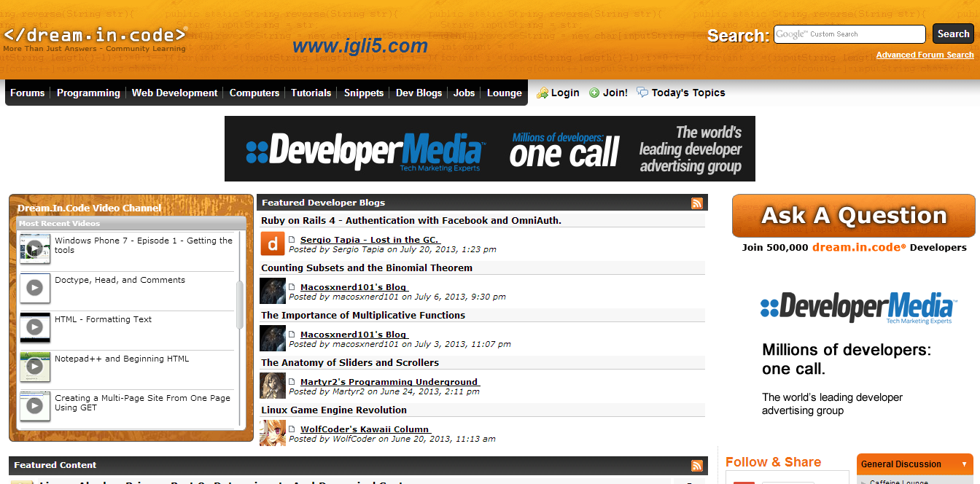980x484 pixels.
Task: Click the Ask A Question button
Action: point(854,216)
